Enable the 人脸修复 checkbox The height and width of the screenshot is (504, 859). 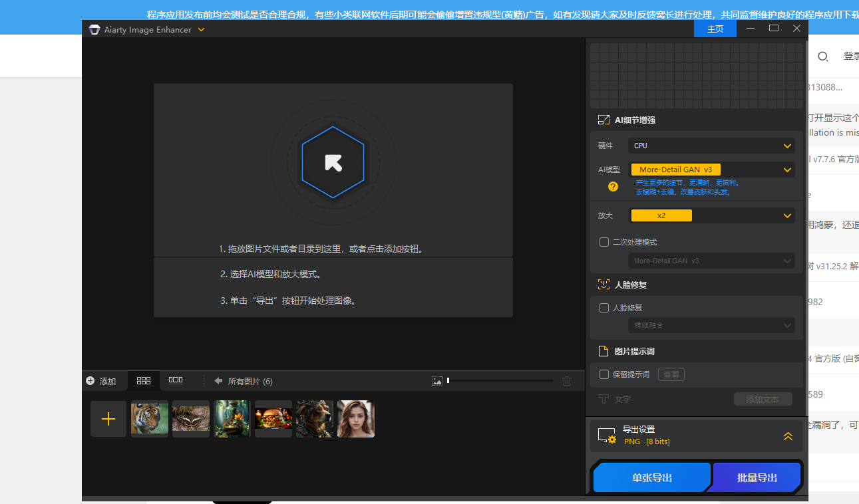(x=604, y=308)
